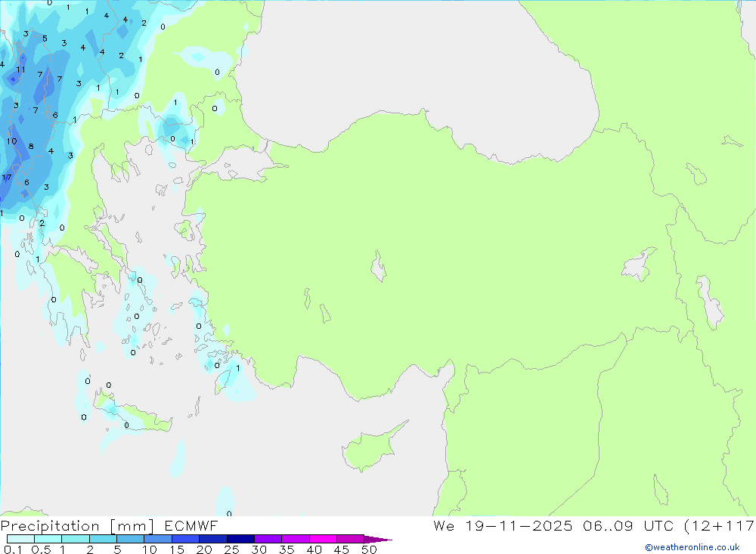Click the 45–50 mm legend color box
Image resolution: width=756 pixels, height=554 pixels.
point(350,539)
